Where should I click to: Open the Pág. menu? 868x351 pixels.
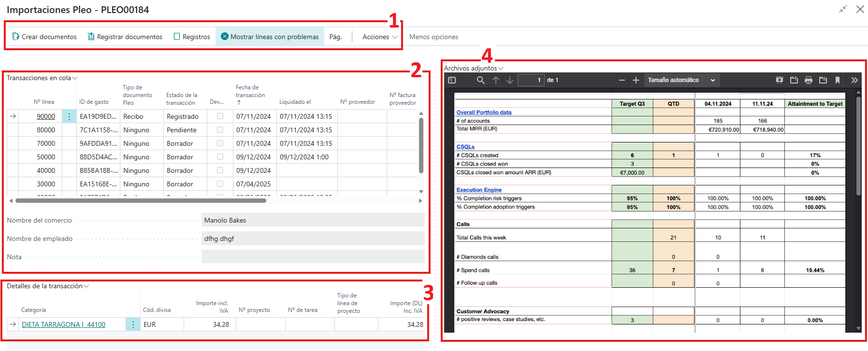335,37
